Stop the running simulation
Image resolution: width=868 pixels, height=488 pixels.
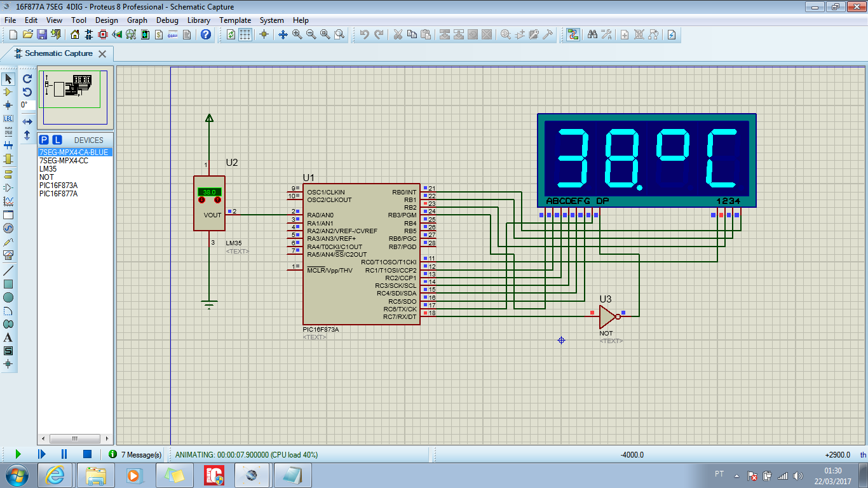[88, 454]
